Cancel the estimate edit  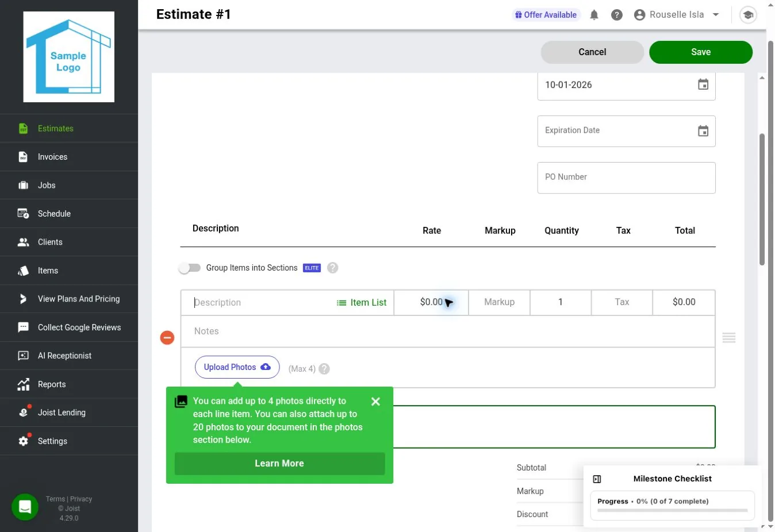(592, 52)
